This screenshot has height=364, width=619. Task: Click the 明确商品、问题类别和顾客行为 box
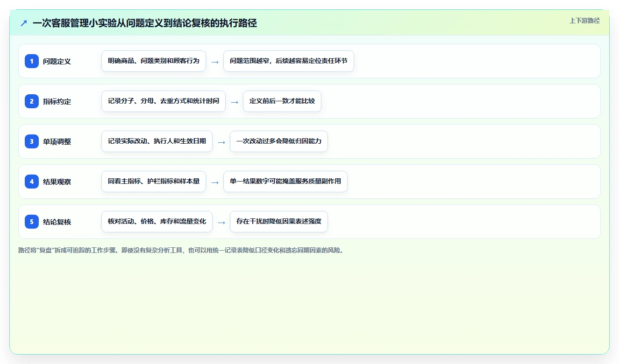click(154, 61)
